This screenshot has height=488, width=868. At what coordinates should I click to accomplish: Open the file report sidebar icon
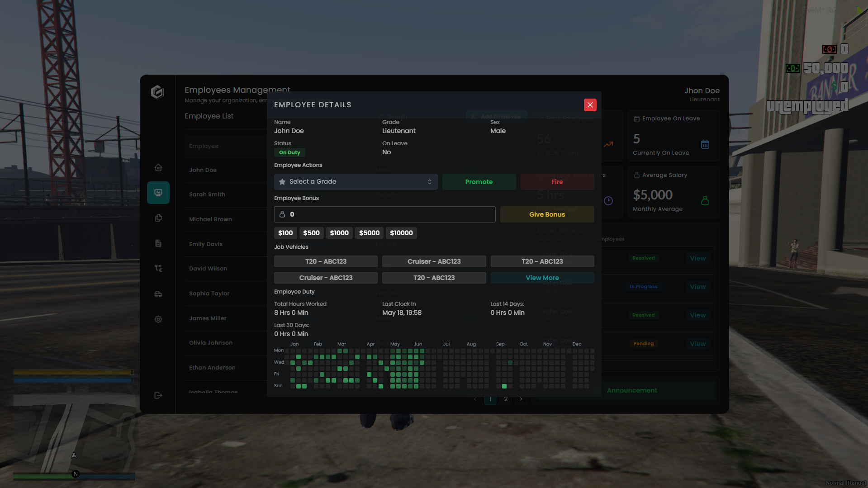pyautogui.click(x=158, y=243)
